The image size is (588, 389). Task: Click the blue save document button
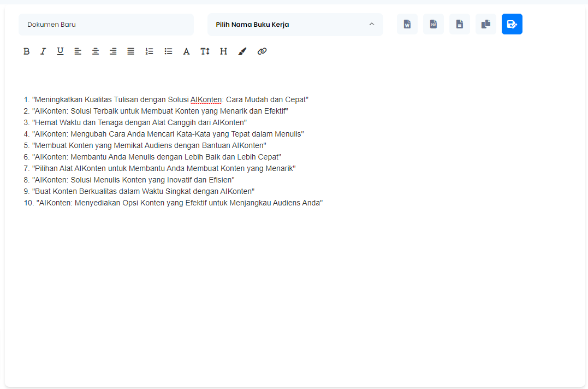pos(512,24)
